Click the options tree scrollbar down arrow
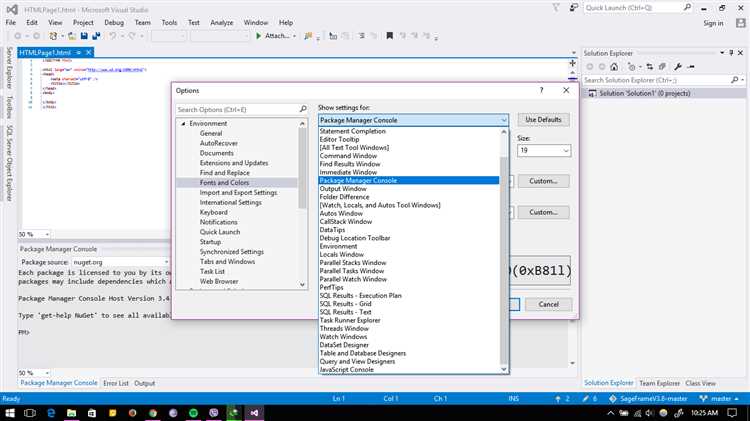The image size is (750, 421). click(x=302, y=284)
